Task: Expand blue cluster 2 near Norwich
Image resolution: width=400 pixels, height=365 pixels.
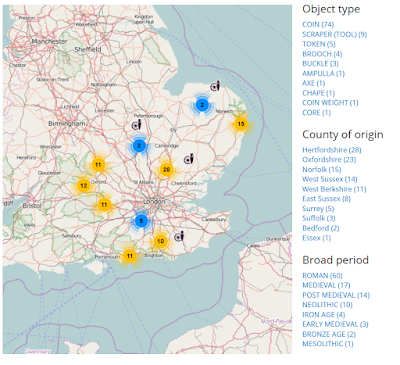Action: point(202,105)
